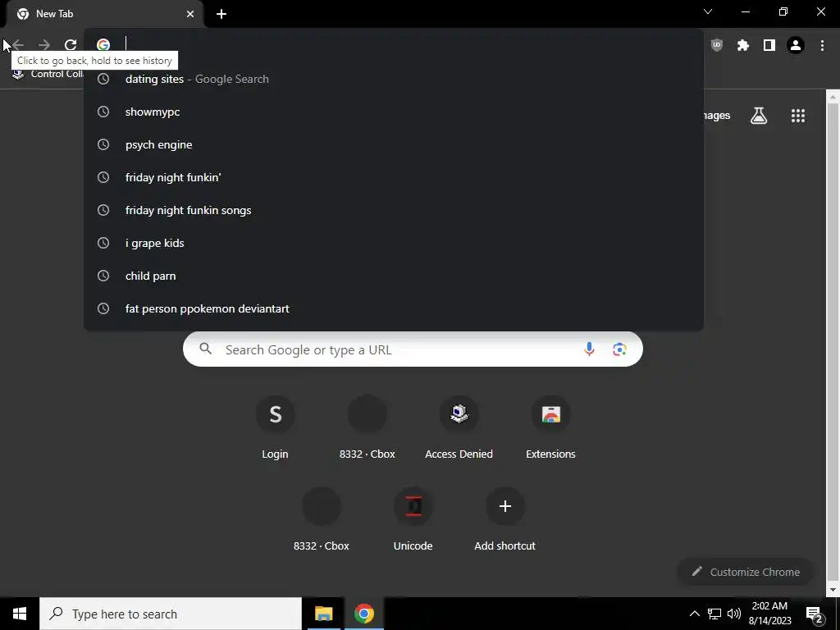Open the Search Labs flask icon
The image size is (840, 630).
click(759, 115)
